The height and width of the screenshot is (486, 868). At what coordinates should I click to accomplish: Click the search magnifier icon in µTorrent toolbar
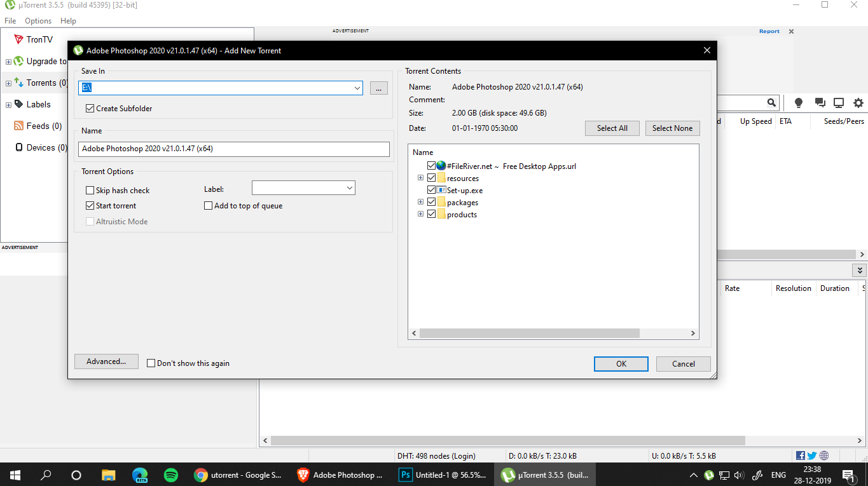click(771, 103)
